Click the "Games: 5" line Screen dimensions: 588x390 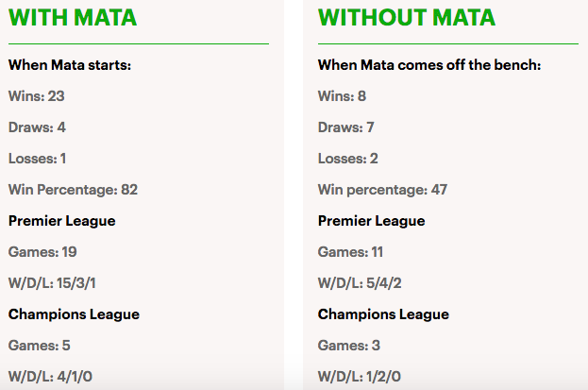point(37,346)
